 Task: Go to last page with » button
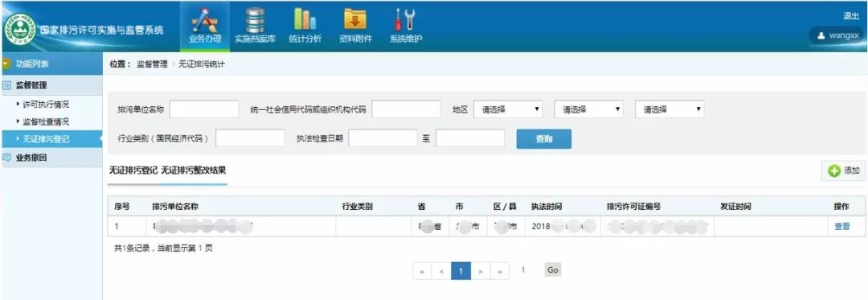click(x=500, y=271)
